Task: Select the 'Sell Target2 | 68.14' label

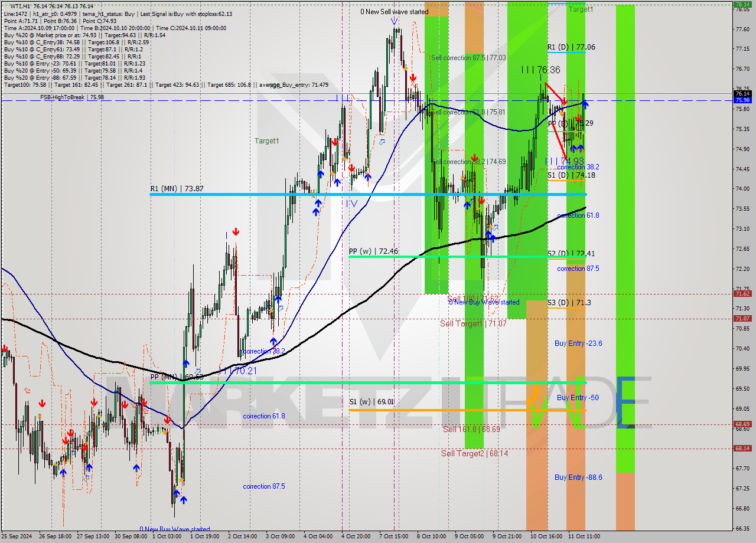Action: tap(474, 453)
